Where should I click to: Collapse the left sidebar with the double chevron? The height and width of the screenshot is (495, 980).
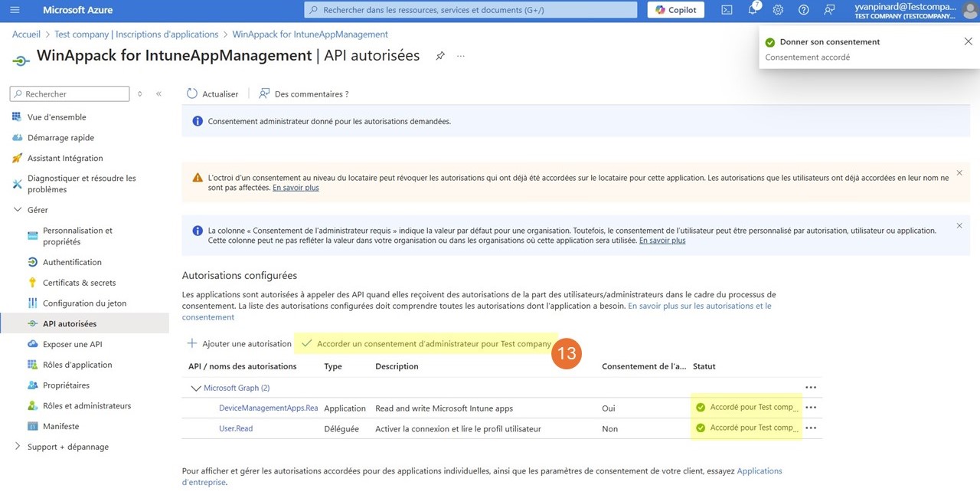(158, 93)
